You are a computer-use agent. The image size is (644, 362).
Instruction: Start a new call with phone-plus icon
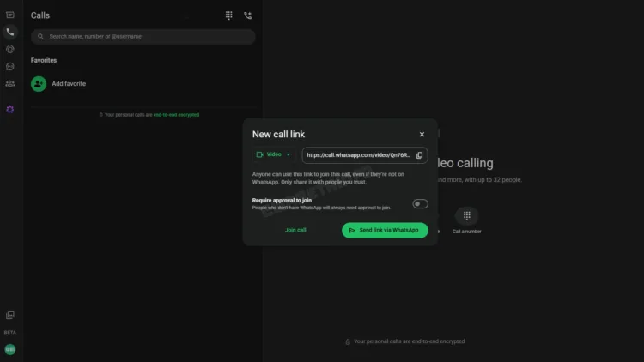(247, 15)
